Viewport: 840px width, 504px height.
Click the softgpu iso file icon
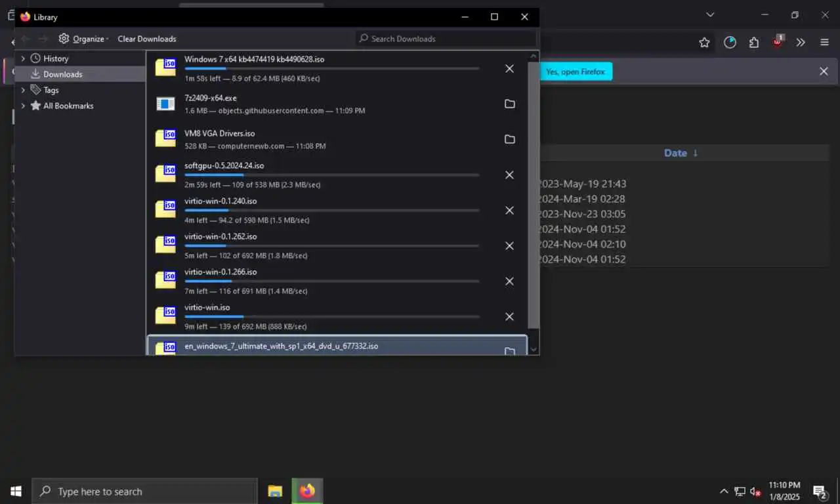pyautogui.click(x=165, y=174)
